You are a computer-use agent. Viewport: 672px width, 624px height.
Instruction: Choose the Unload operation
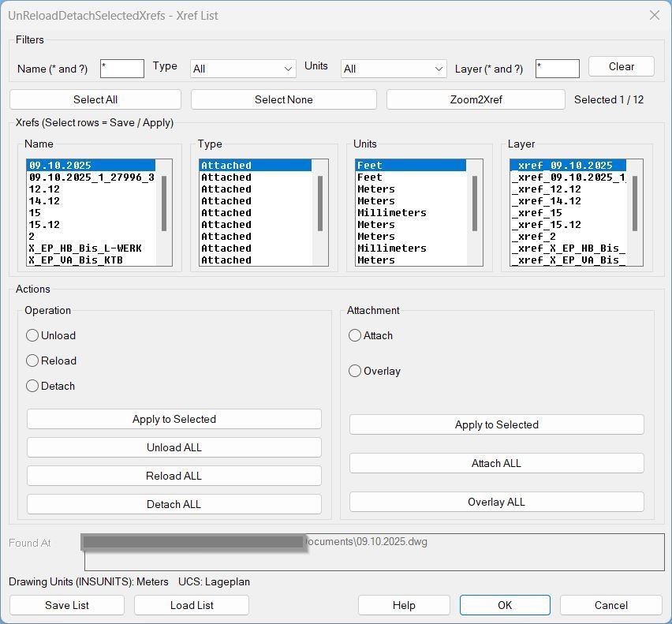(x=32, y=335)
